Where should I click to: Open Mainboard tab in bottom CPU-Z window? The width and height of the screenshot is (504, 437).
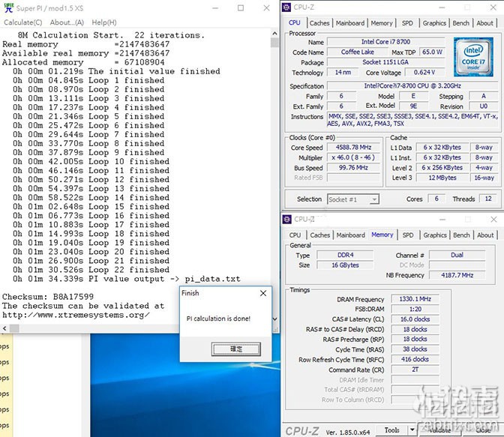pos(351,235)
